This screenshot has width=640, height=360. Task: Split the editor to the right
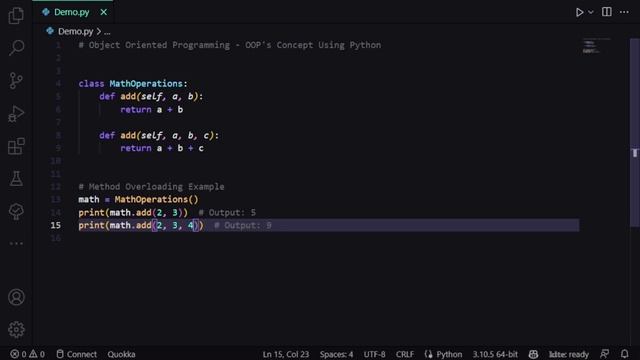tap(607, 12)
